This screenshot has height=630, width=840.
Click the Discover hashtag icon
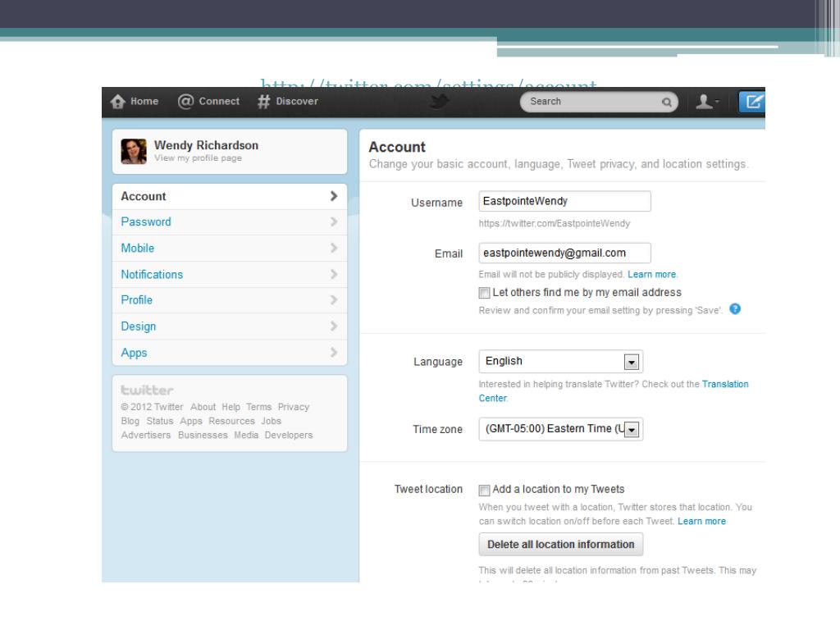point(263,101)
